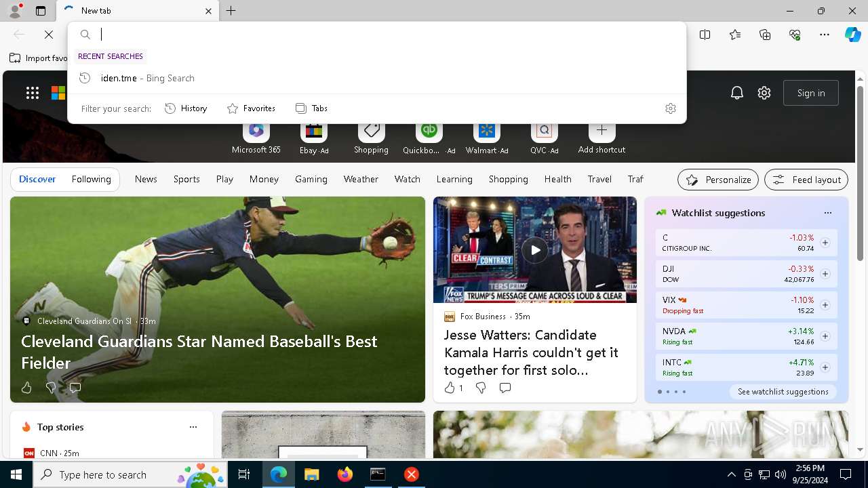This screenshot has width=868, height=488.
Task: Click page vertical scrollbar
Action: click(x=860, y=174)
